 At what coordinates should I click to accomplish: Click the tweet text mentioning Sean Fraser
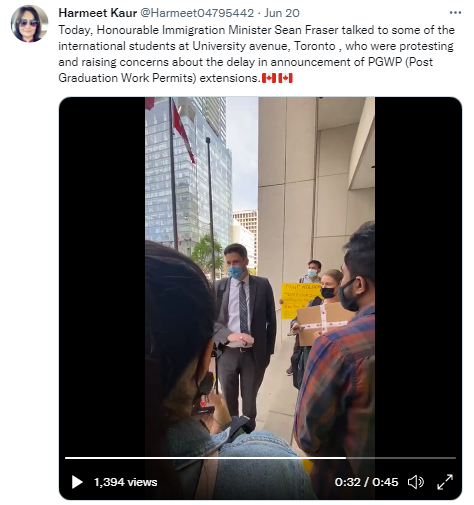256,54
